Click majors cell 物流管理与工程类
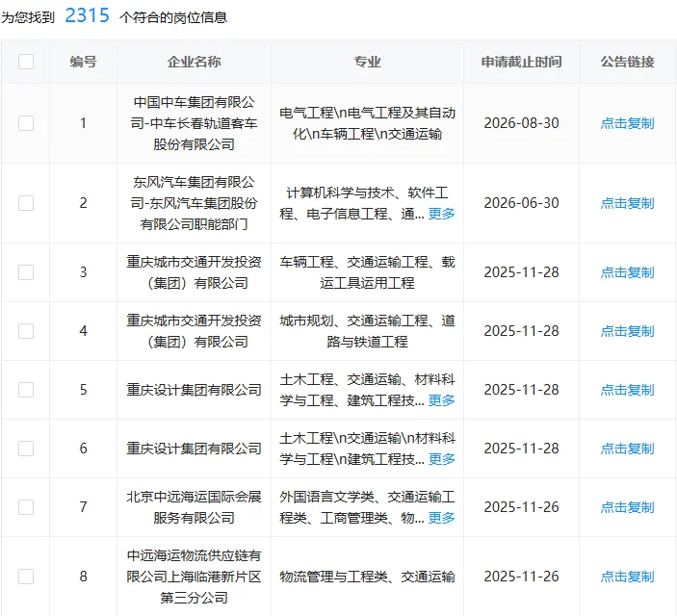Screen dimensions: 677x616 368,577
